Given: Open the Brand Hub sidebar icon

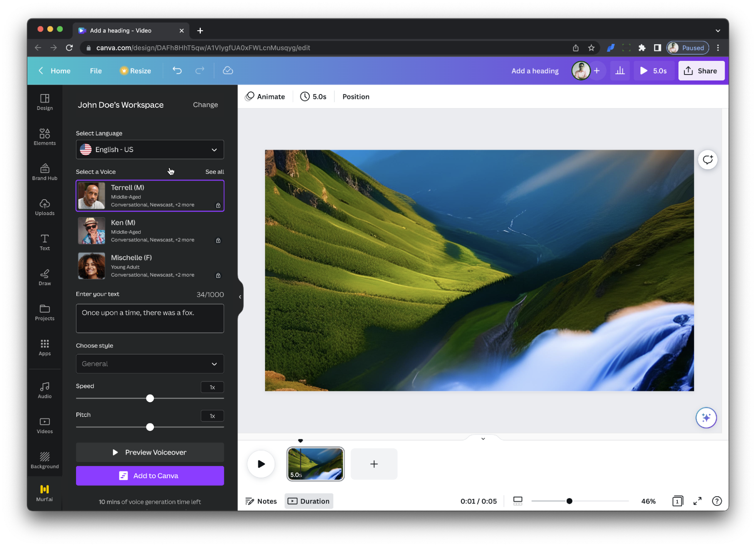Looking at the screenshot, I should [x=45, y=172].
